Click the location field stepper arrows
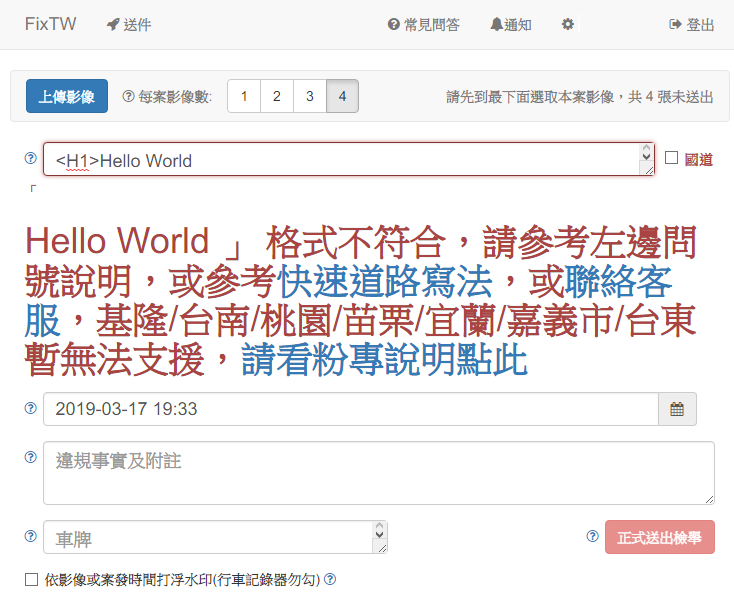 [x=646, y=153]
